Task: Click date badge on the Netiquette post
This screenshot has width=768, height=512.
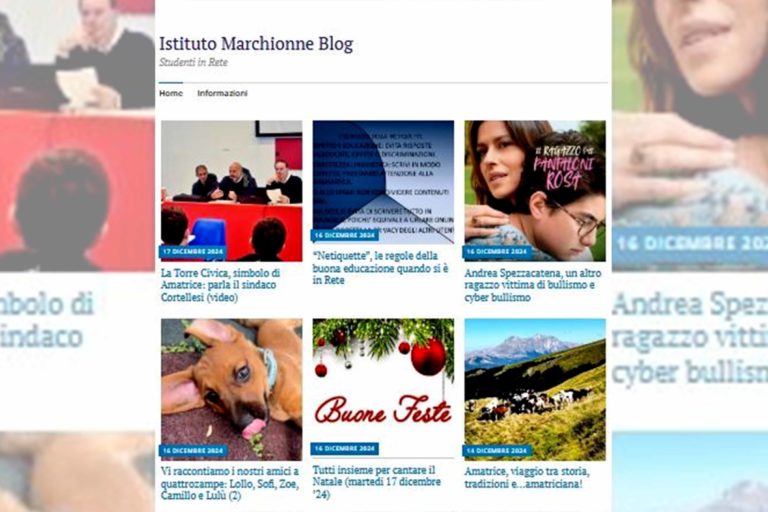Action: tap(345, 235)
